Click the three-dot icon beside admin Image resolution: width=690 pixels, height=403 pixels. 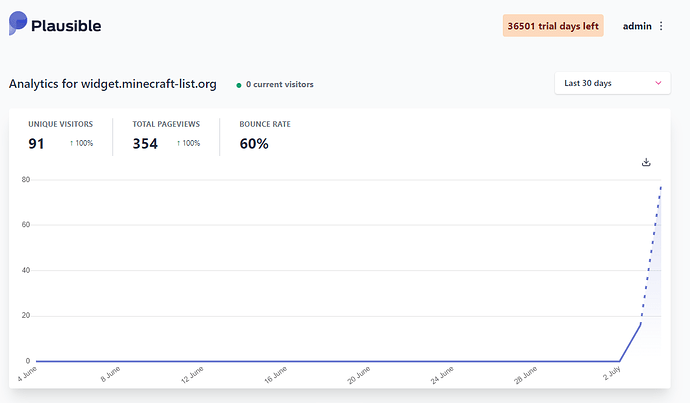(x=661, y=26)
